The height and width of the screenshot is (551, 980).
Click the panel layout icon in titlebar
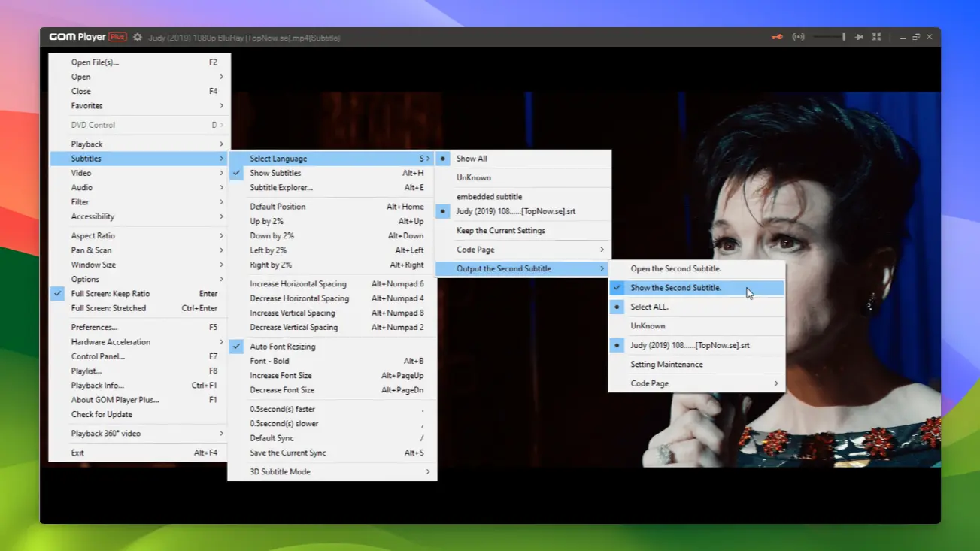tap(876, 36)
